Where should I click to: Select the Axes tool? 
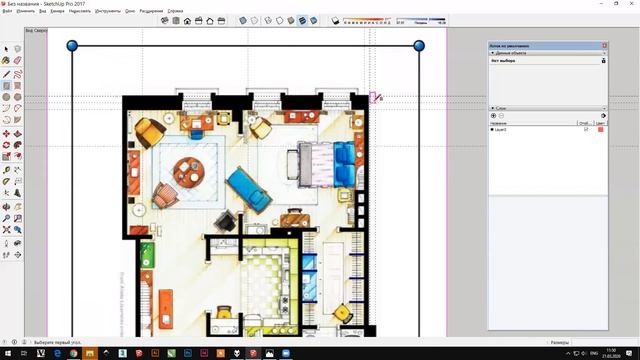pos(6,193)
